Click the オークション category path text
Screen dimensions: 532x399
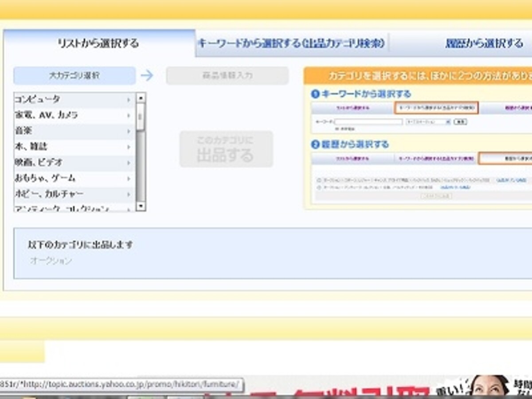point(51,261)
